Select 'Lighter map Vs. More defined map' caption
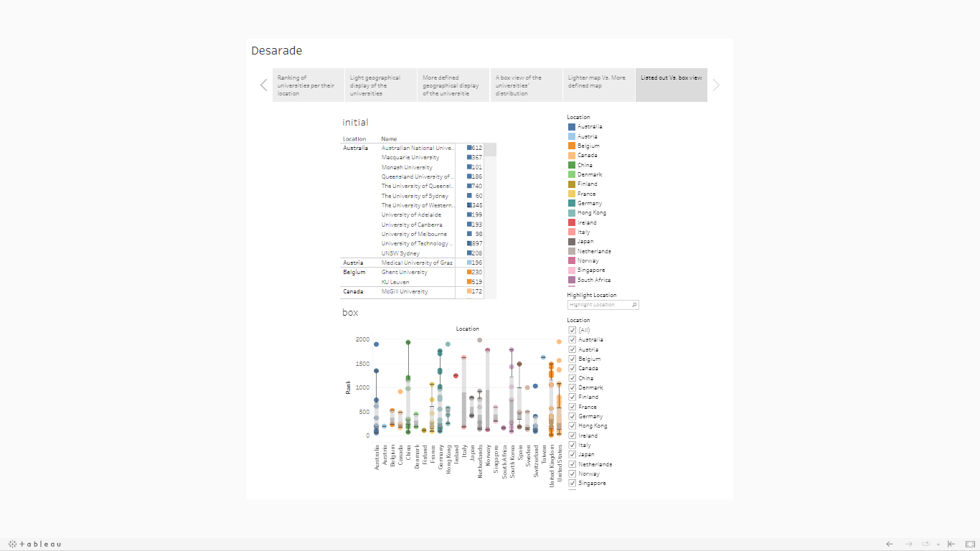This screenshot has height=551, width=980. (598, 85)
